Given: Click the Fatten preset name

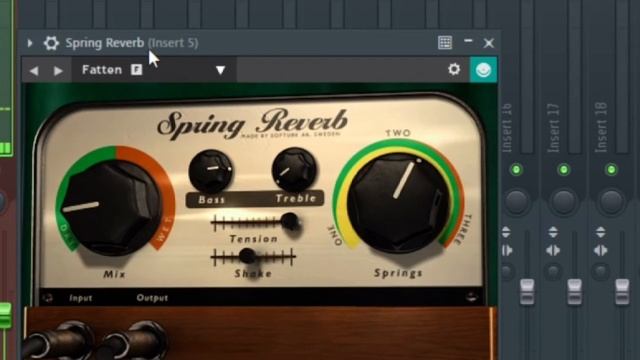Looking at the screenshot, I should tap(102, 70).
